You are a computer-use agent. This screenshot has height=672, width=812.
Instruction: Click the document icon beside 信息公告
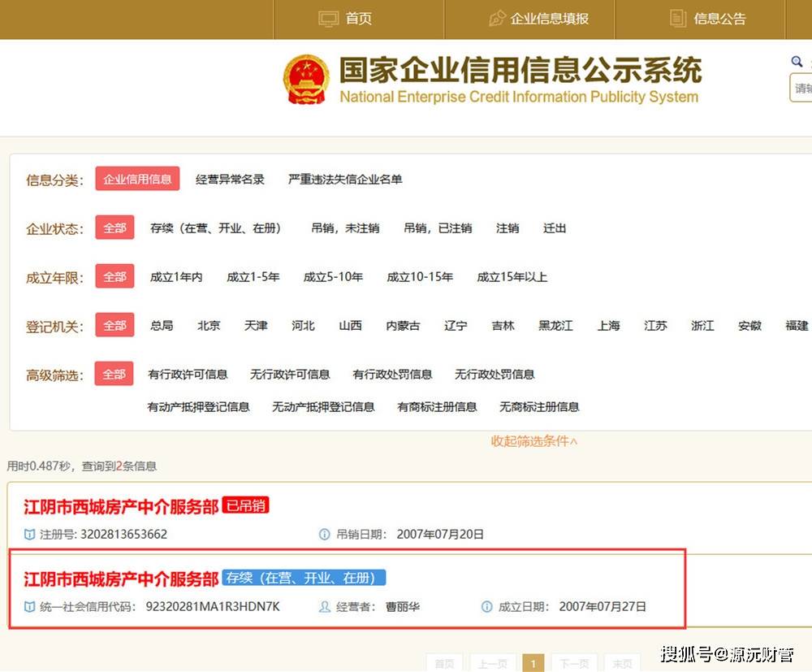(x=677, y=19)
